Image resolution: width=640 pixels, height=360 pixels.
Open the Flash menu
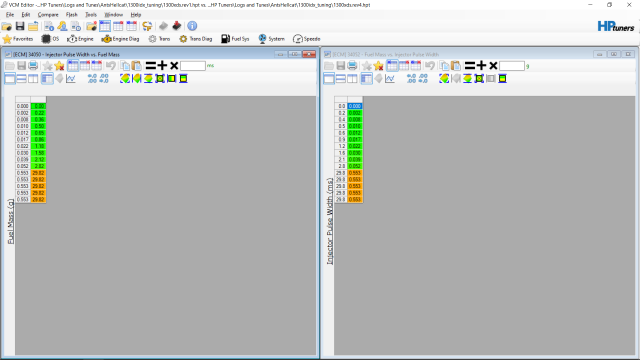click(x=72, y=15)
